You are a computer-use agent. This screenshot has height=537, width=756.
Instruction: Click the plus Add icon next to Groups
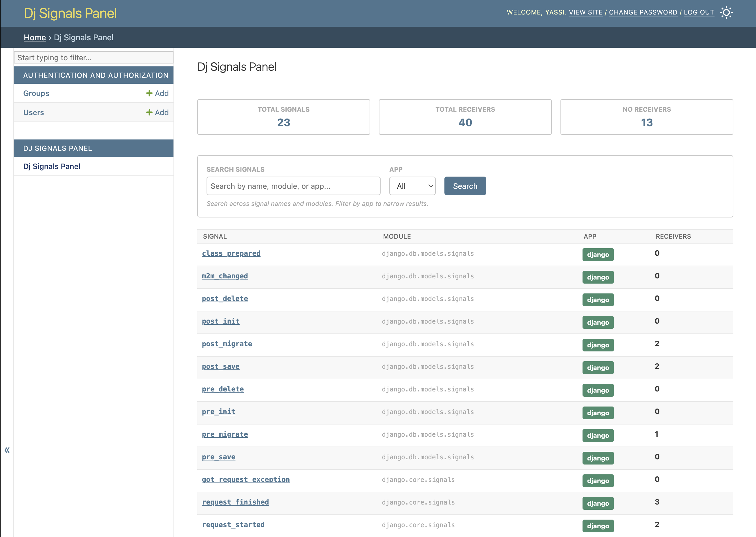157,93
